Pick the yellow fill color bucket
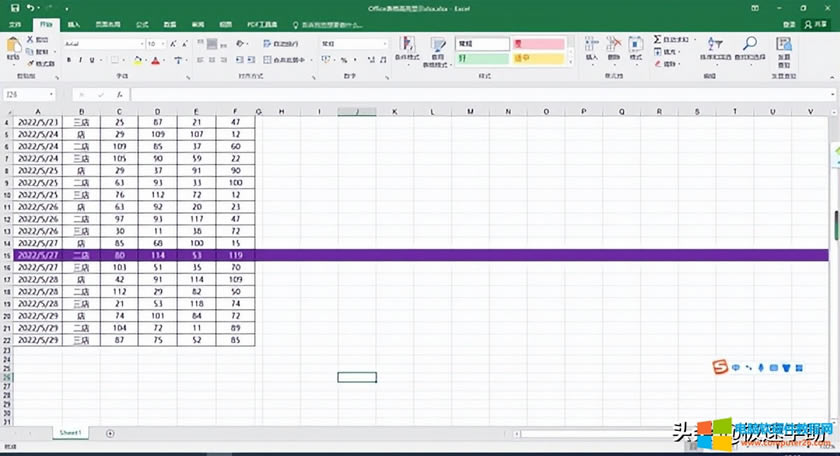This screenshot has width=840, height=456. point(137,60)
